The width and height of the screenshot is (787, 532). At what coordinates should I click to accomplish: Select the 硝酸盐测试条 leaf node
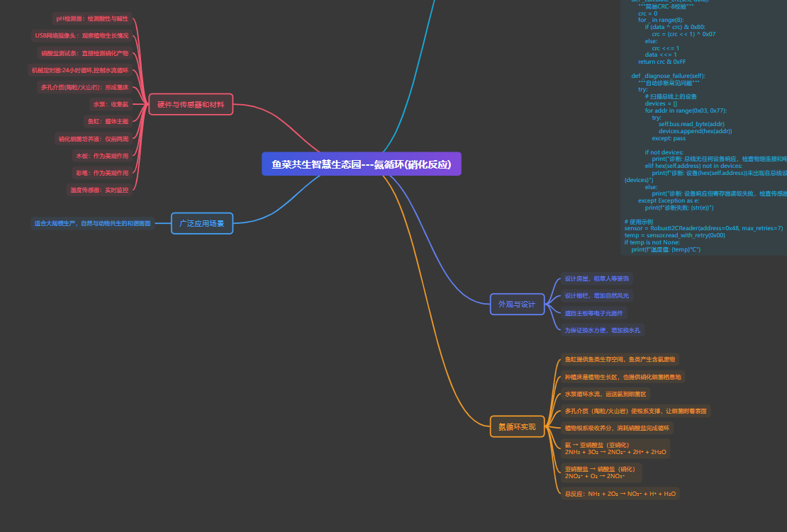84,53
